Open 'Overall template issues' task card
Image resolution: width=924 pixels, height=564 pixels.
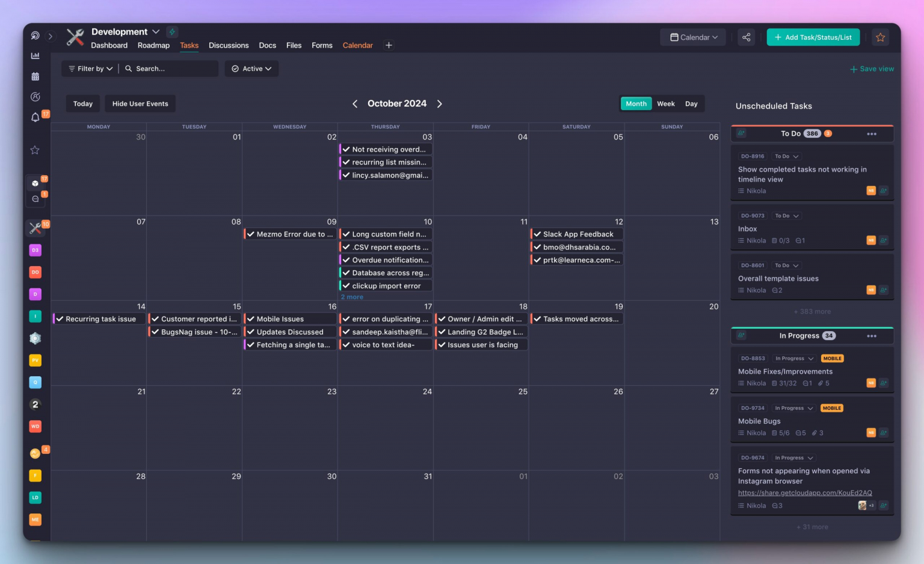click(812, 277)
